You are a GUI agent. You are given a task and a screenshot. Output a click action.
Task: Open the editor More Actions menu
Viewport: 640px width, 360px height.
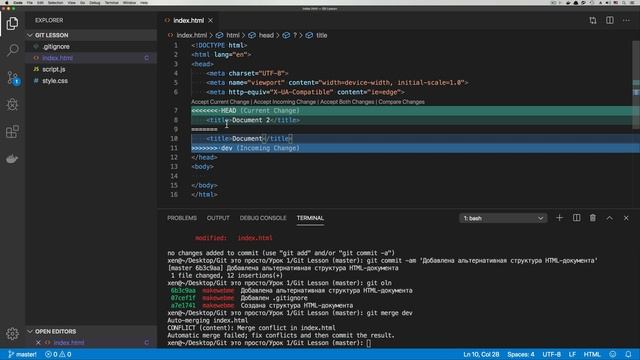click(x=626, y=20)
